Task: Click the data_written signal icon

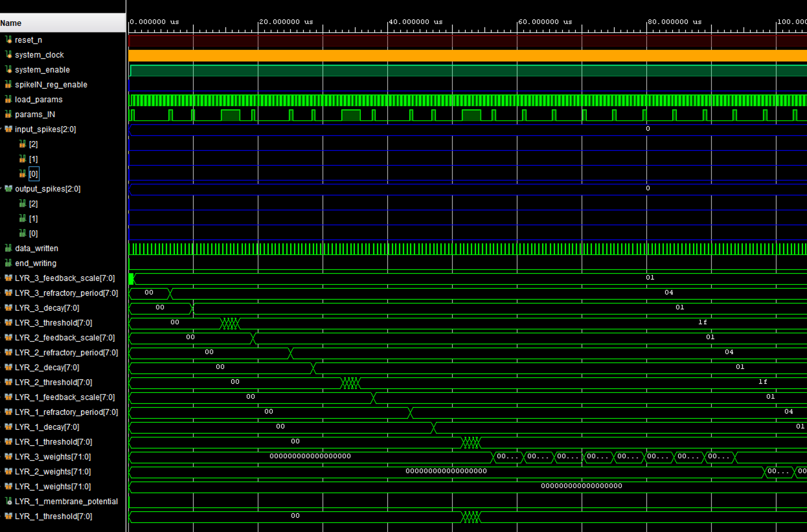Action: [x=9, y=248]
